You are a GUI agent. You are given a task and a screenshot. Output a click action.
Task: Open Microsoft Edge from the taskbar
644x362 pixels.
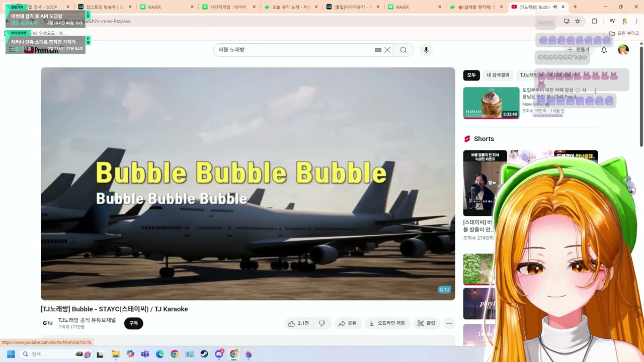tap(160, 354)
